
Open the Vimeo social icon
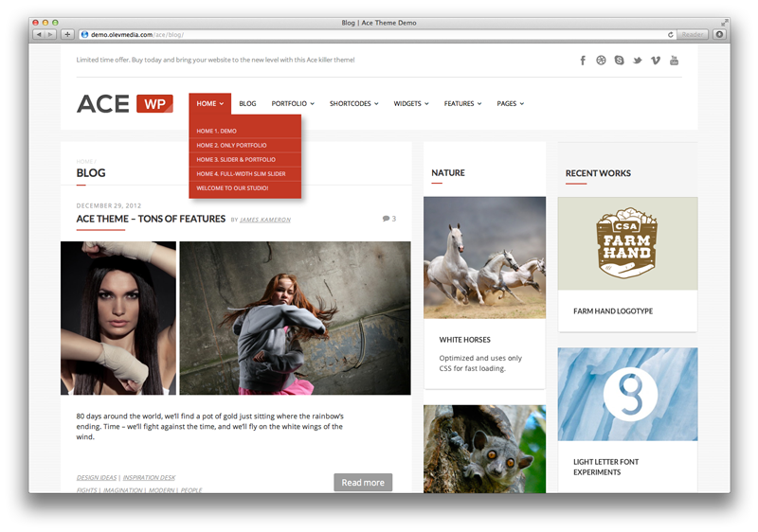tap(656, 61)
